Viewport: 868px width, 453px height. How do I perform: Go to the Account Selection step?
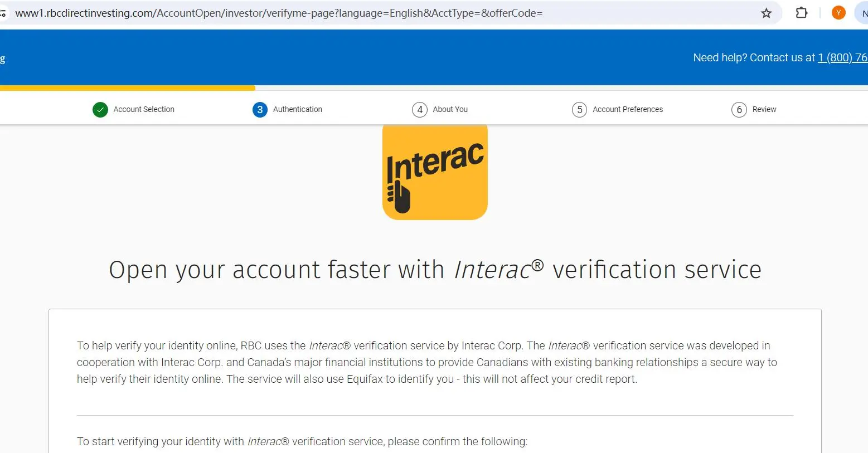click(x=144, y=109)
